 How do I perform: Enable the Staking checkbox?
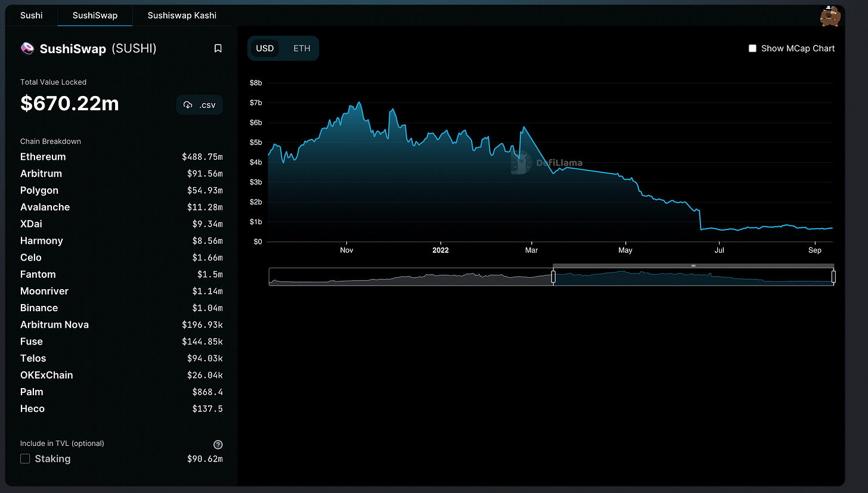[x=25, y=458]
